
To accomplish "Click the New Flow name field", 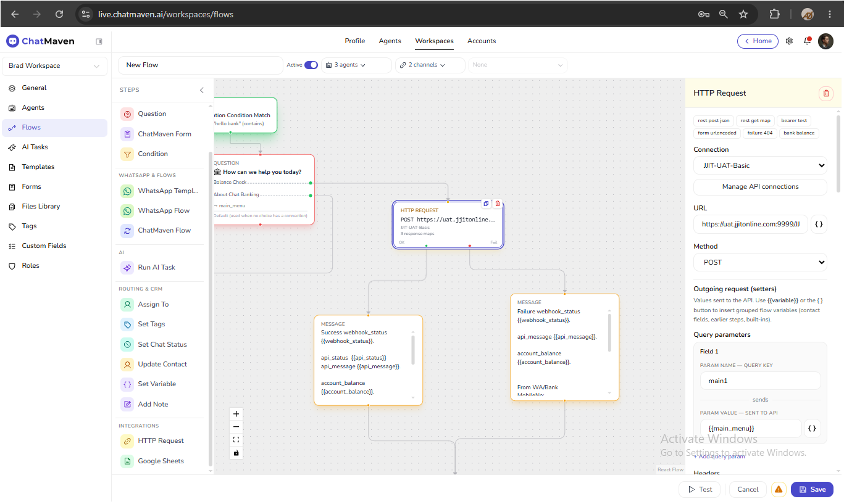I will 200,65.
